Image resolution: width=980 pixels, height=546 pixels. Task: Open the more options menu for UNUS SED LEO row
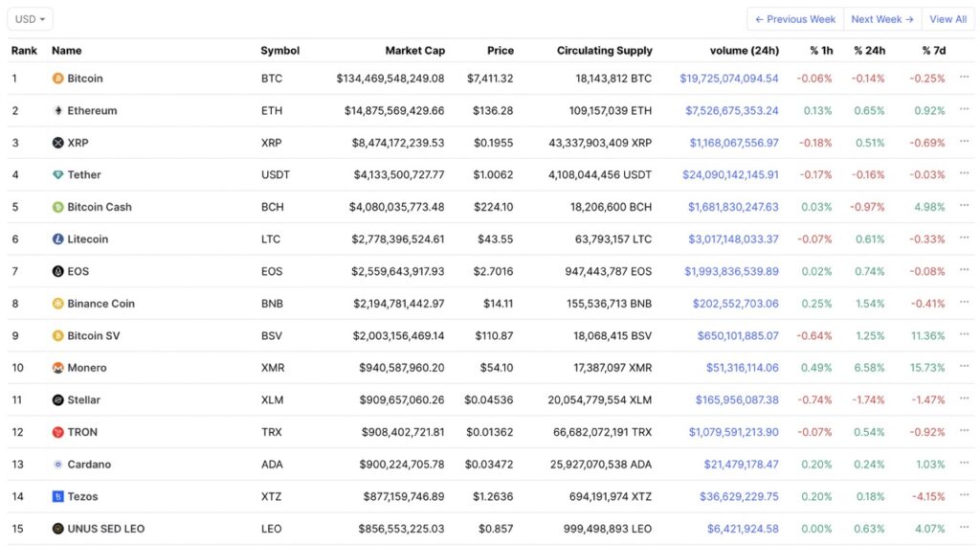coord(965,527)
